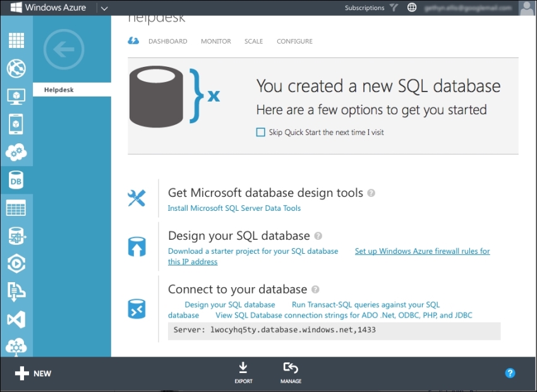Image resolution: width=537 pixels, height=392 pixels.
Task: Open Storage table icon in sidebar
Action: (16, 208)
